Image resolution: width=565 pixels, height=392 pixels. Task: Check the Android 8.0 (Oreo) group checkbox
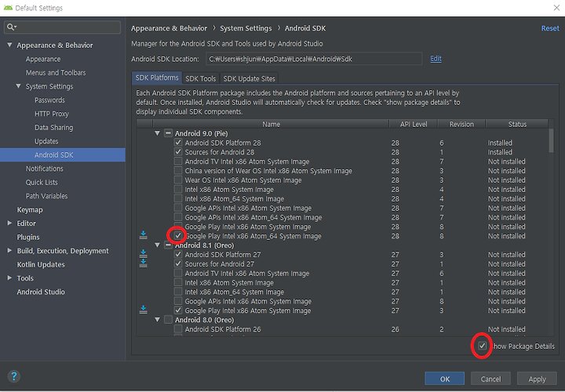coord(168,320)
